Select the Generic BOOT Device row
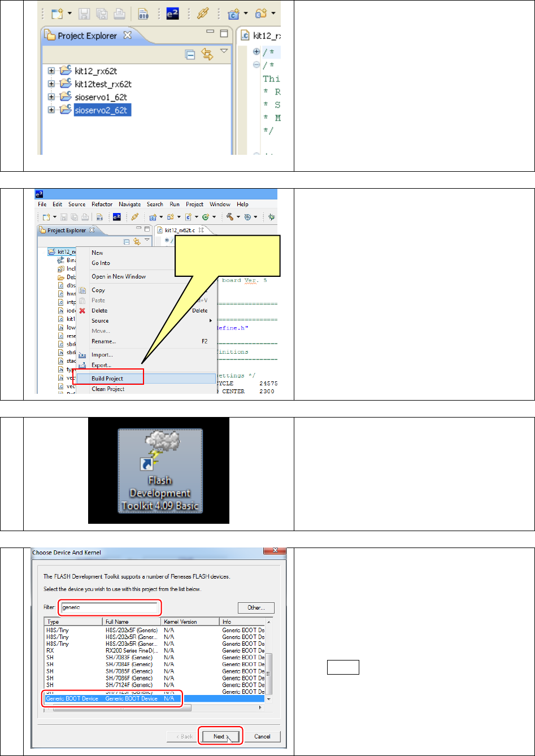This screenshot has width=535, height=756. [154, 698]
